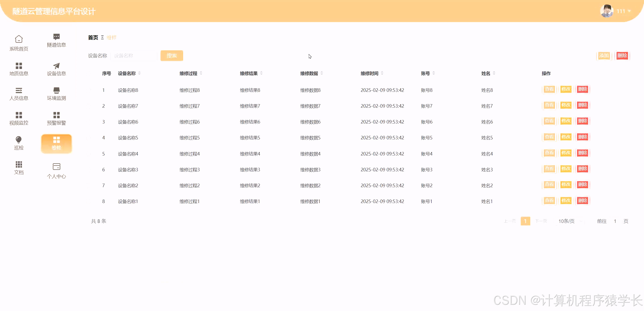The image size is (644, 311).
Task: Click the user avatar picture
Action: pyautogui.click(x=607, y=11)
